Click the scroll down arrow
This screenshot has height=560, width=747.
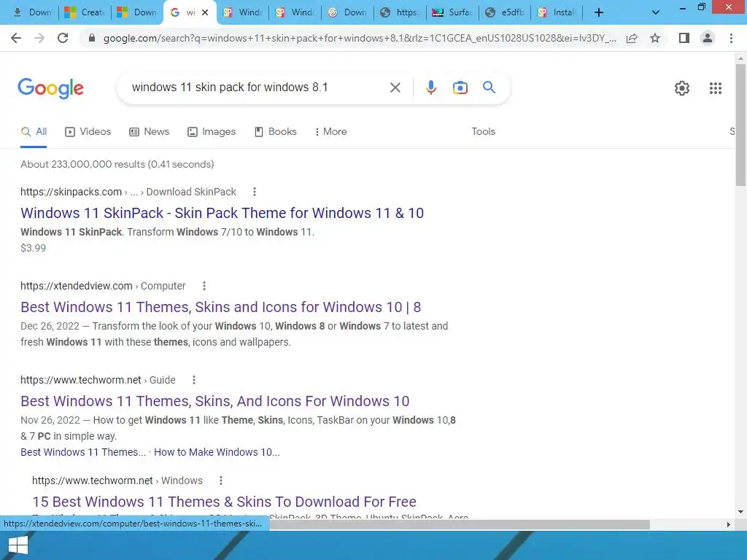coord(740,512)
